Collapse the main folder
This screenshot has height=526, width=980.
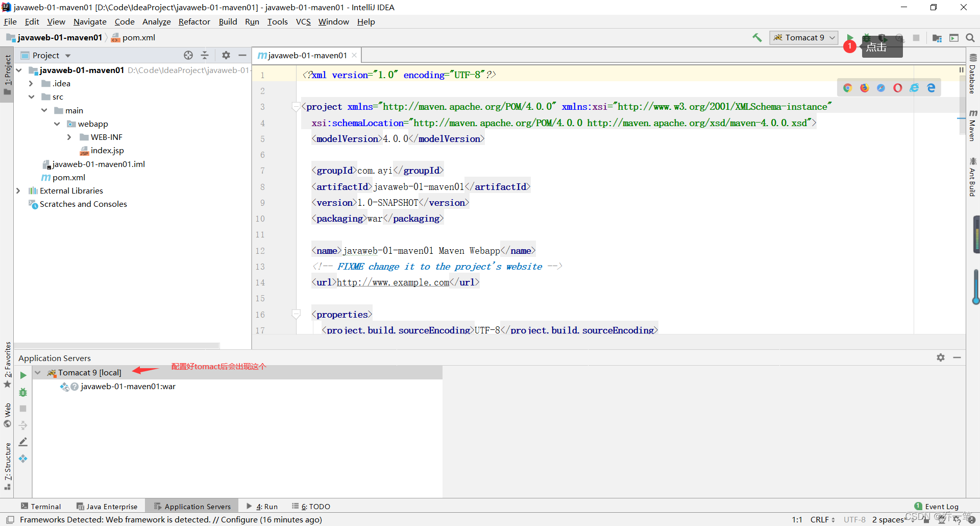pyautogui.click(x=44, y=110)
